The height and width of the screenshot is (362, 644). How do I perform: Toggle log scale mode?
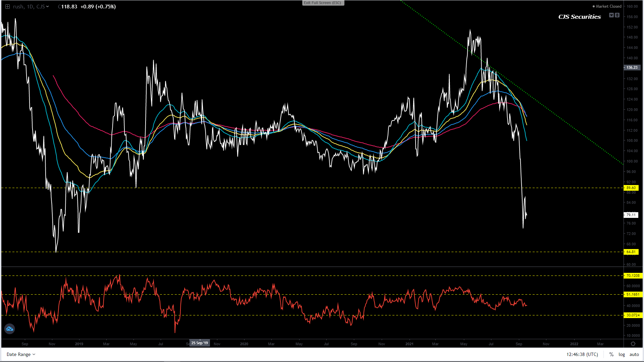click(622, 354)
